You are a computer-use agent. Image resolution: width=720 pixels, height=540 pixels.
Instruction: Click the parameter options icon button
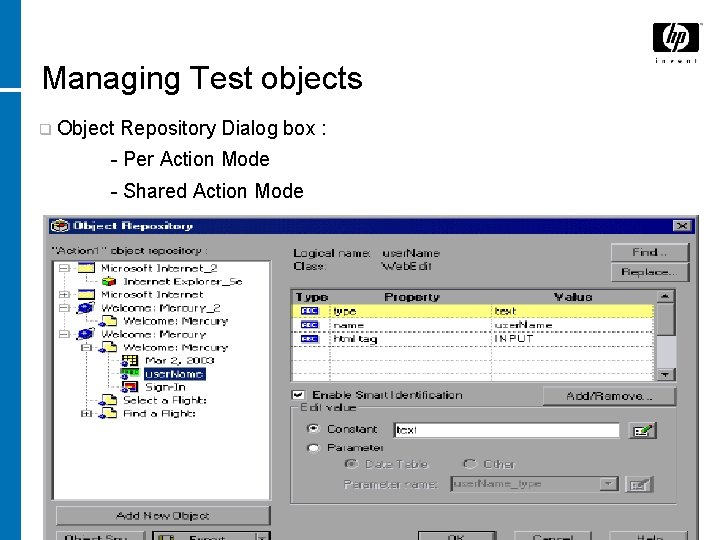coord(638,484)
